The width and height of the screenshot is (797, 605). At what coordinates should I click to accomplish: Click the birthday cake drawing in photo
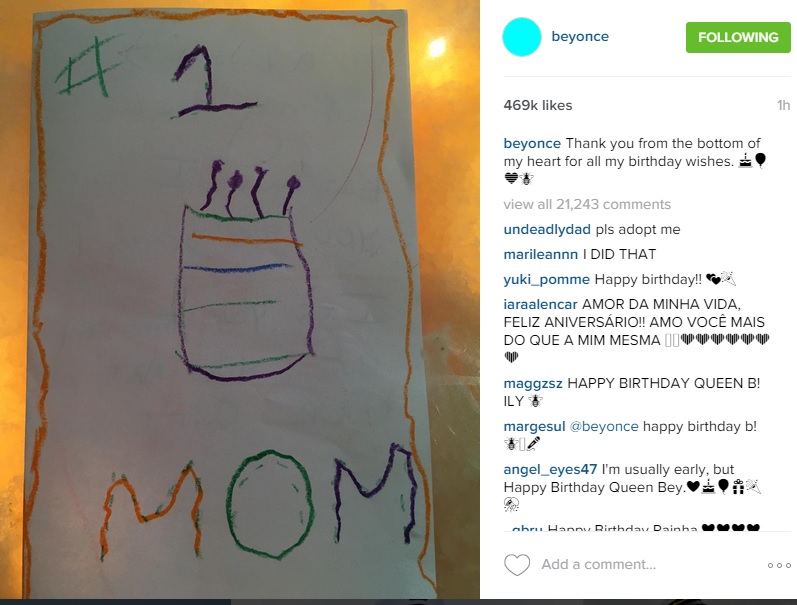pos(246,271)
